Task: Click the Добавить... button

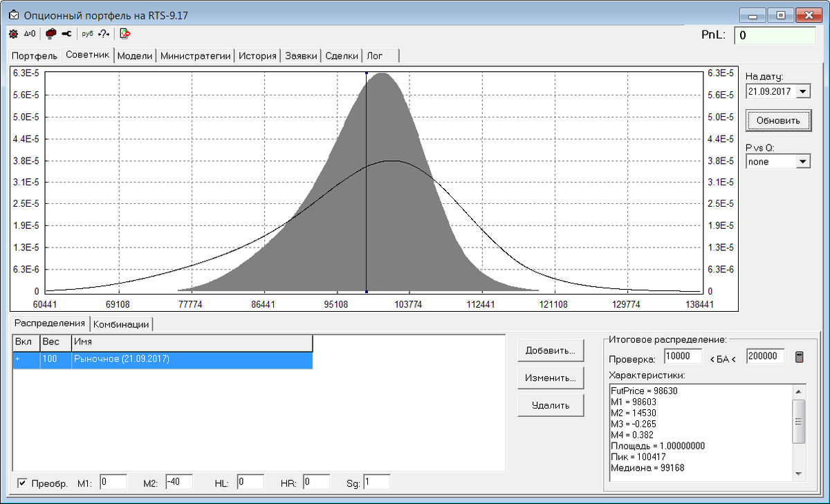Action: pyautogui.click(x=551, y=351)
